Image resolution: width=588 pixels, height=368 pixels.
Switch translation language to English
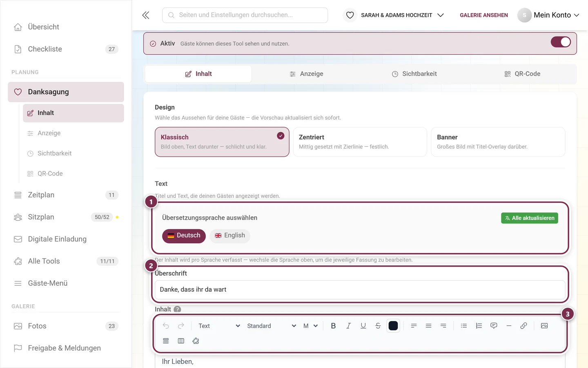230,236
